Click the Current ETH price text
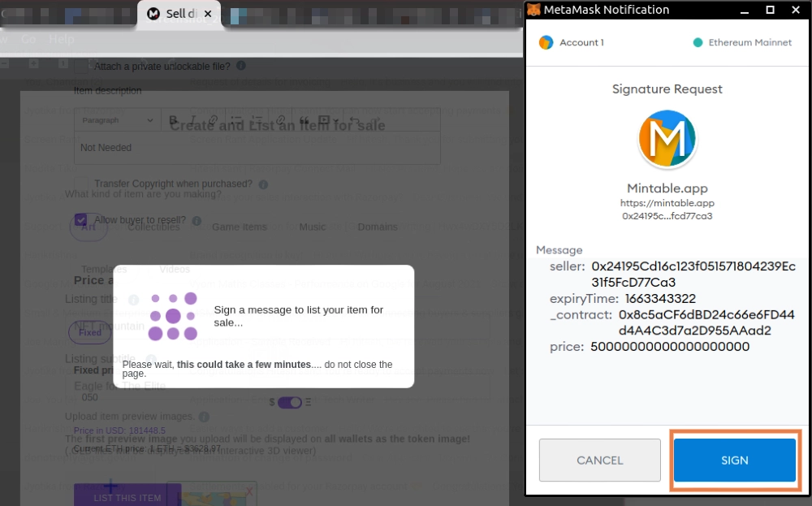This screenshot has height=506, width=812. (x=147, y=448)
